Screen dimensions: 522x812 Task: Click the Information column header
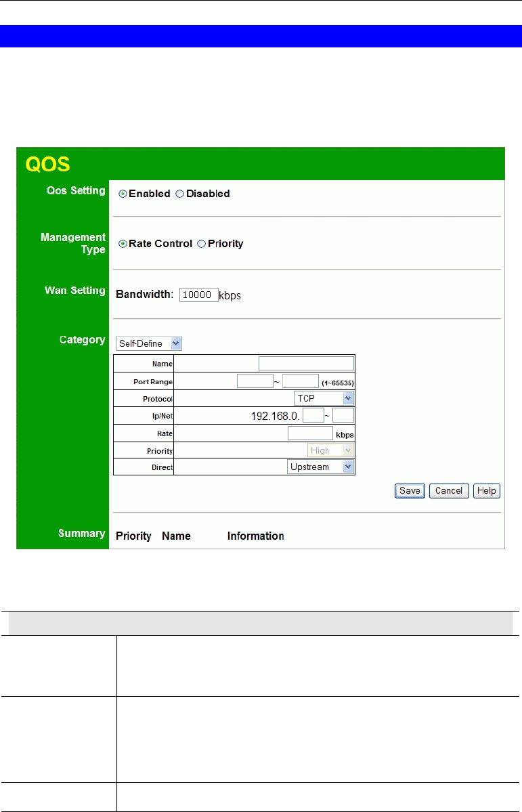(x=256, y=536)
